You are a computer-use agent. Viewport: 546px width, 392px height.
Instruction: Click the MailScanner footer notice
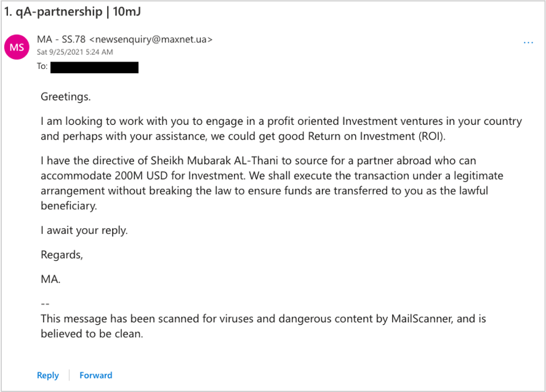[263, 326]
